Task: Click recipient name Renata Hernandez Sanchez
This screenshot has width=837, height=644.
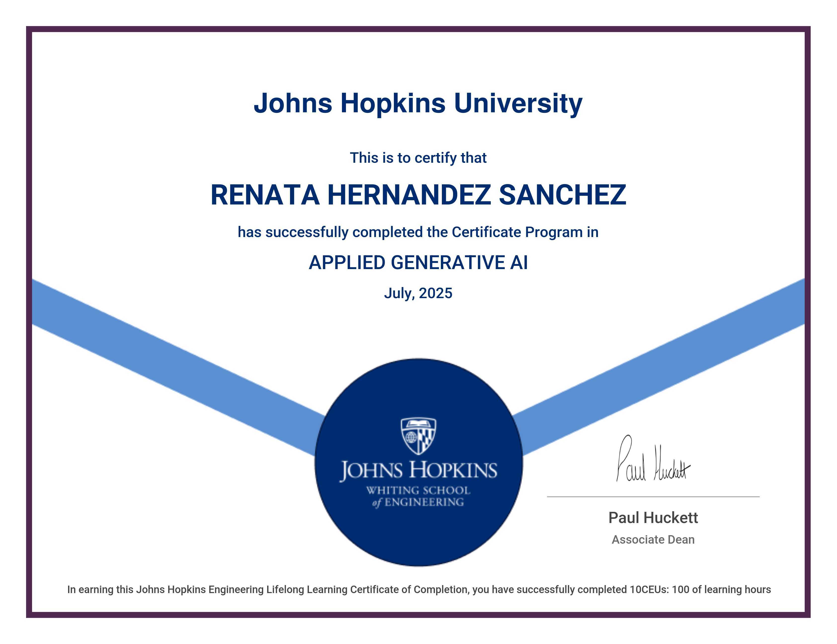Action: [418, 195]
